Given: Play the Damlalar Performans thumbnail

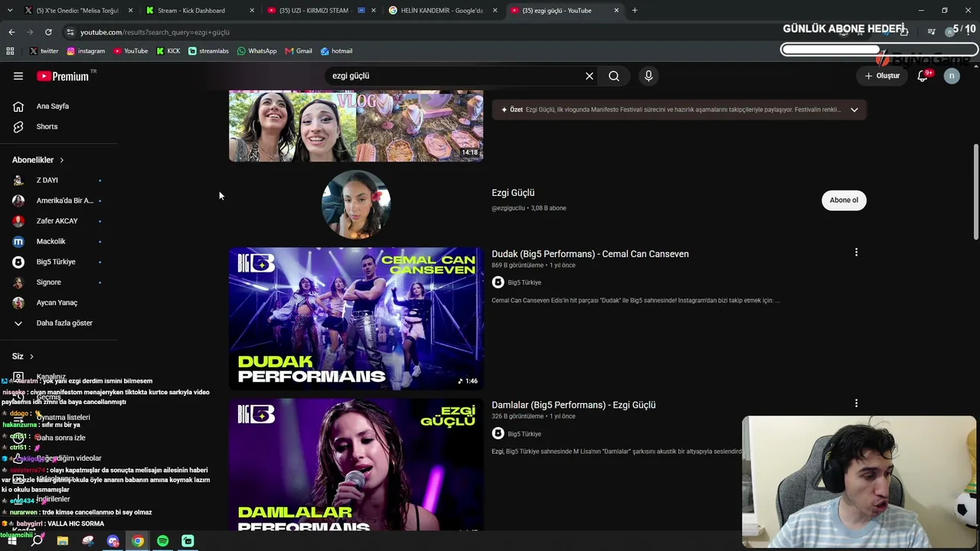Looking at the screenshot, I should [356, 465].
